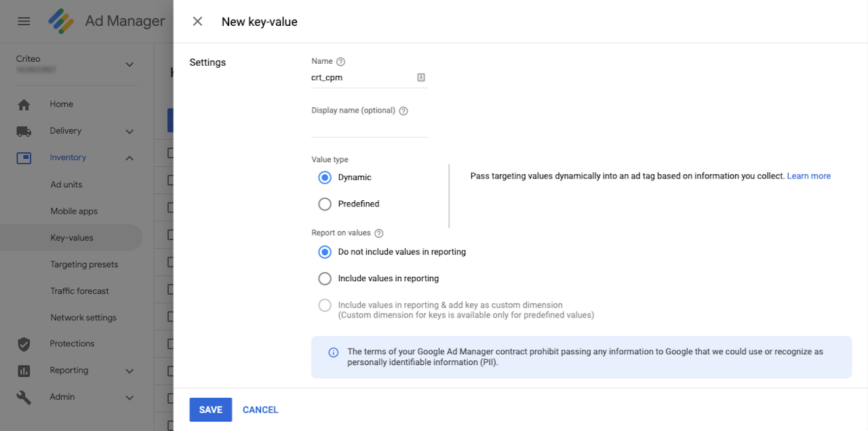Click the Protections shield icon
The width and height of the screenshot is (868, 431).
pos(24,344)
